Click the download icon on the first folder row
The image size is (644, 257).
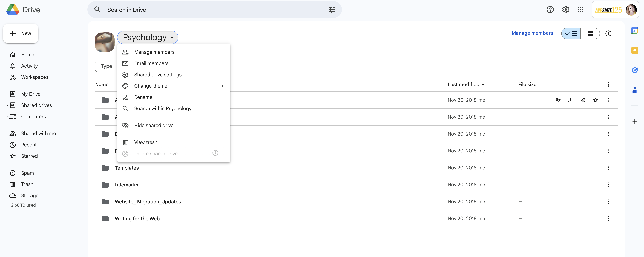[x=570, y=100]
